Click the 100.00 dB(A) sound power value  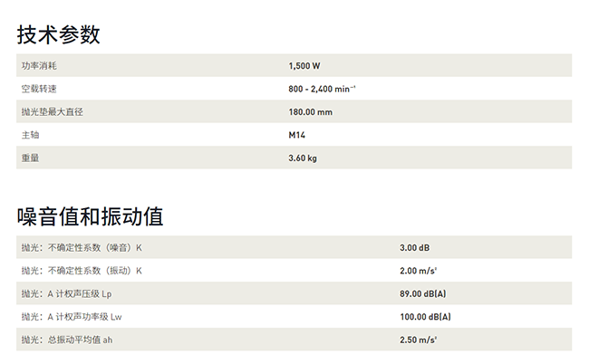425,316
